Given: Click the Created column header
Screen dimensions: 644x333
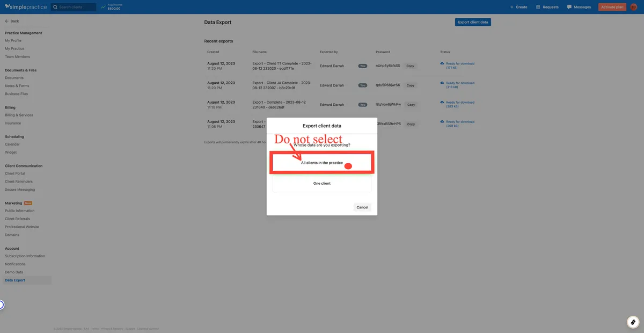Looking at the screenshot, I should [213, 52].
